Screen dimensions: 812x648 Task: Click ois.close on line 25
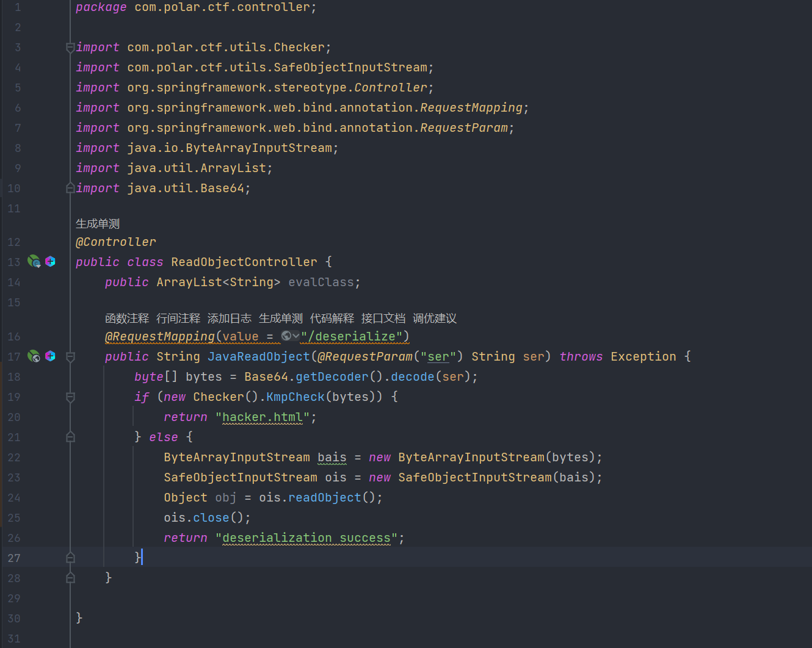point(197,517)
